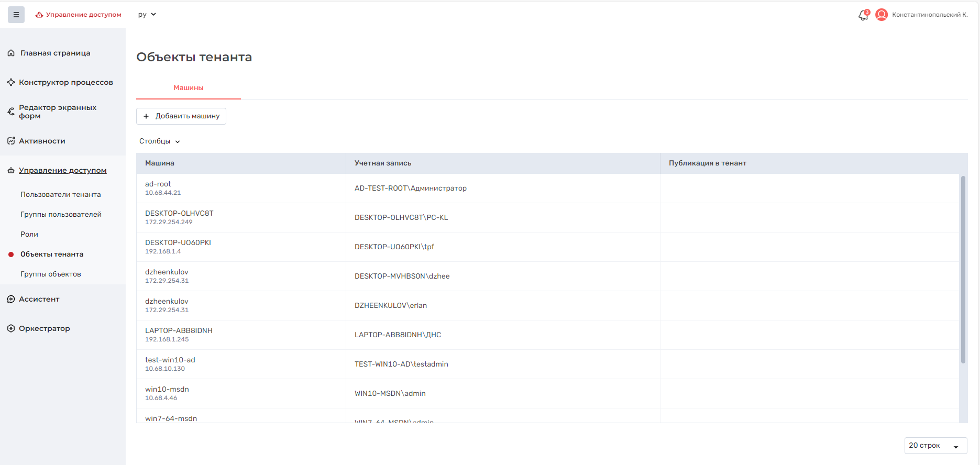The height and width of the screenshot is (465, 980).
Task: Click the user avatar icon
Action: pyautogui.click(x=882, y=15)
